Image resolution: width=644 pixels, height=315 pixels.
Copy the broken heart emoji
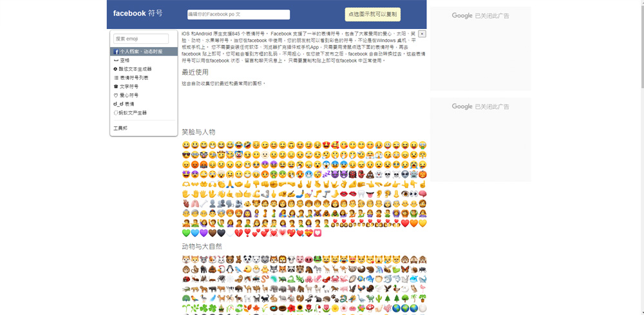tap(239, 233)
